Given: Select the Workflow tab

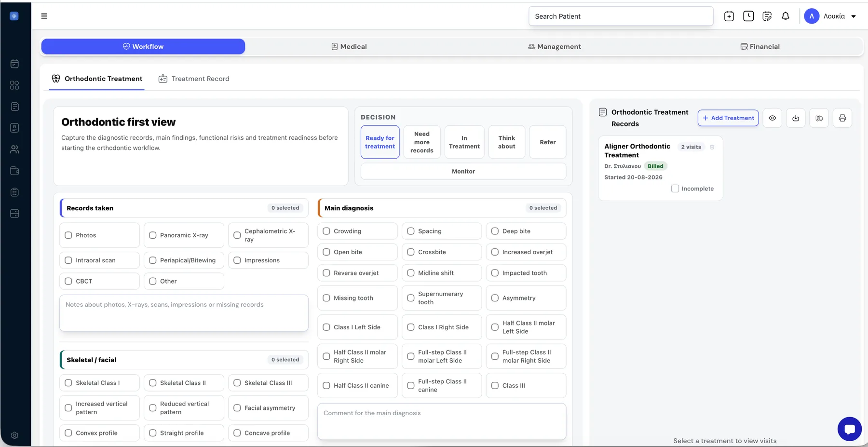Looking at the screenshot, I should pyautogui.click(x=143, y=46).
